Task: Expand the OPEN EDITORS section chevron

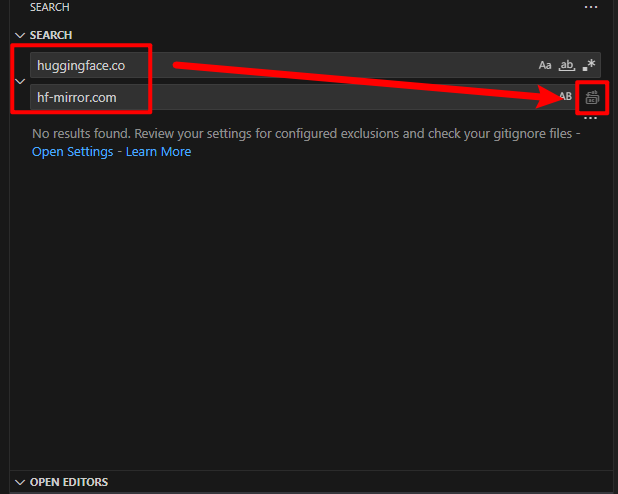Action: (20, 482)
